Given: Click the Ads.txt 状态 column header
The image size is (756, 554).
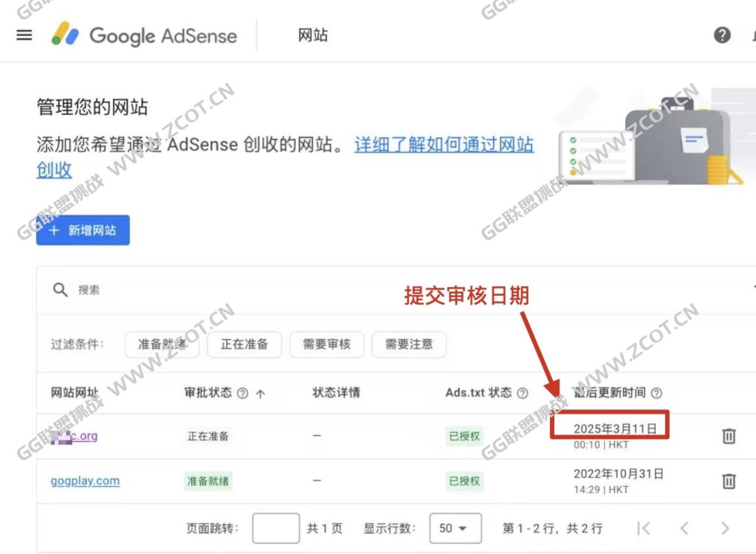Looking at the screenshot, I should pos(478,392).
